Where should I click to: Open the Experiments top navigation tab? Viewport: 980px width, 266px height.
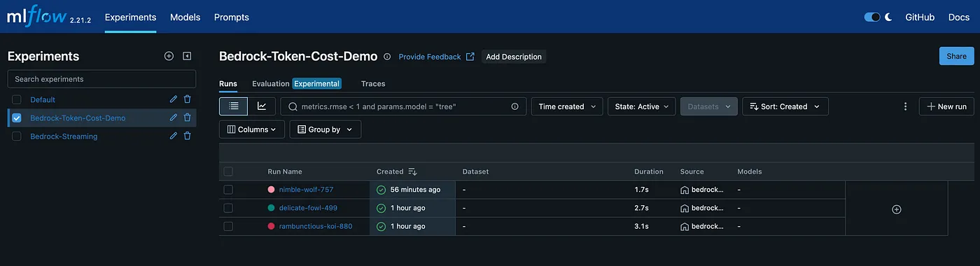[130, 17]
